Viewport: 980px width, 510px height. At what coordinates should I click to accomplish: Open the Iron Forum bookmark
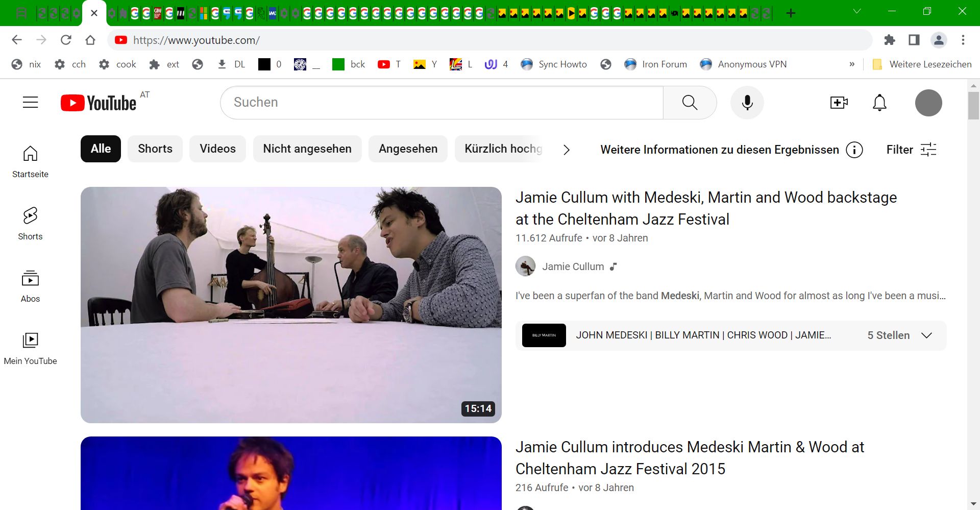[656, 64]
